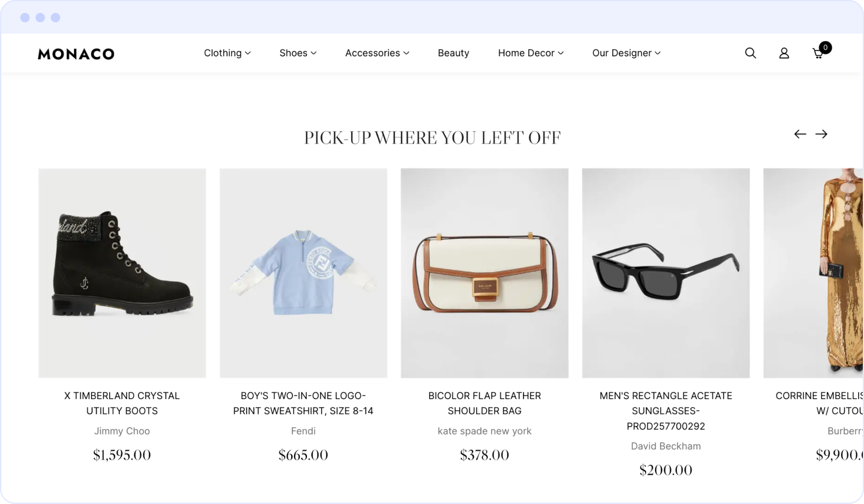This screenshot has height=504, width=864.
Task: Expand the Clothing dropdown menu
Action: 227,53
